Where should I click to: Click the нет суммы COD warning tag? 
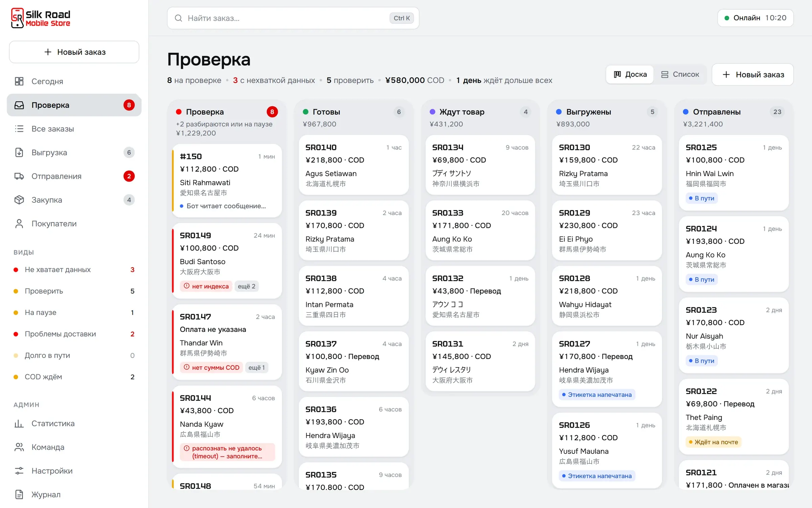(211, 367)
